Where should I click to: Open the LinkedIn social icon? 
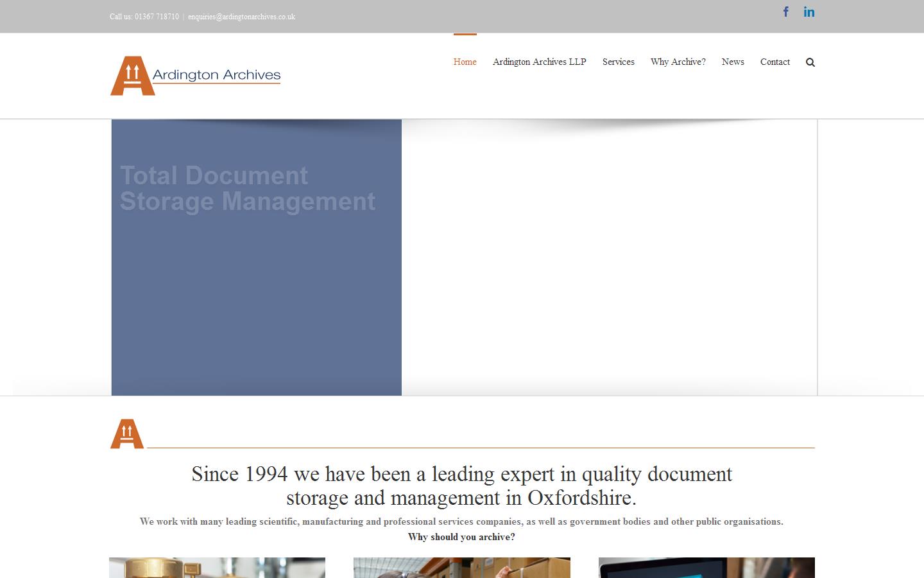809,12
